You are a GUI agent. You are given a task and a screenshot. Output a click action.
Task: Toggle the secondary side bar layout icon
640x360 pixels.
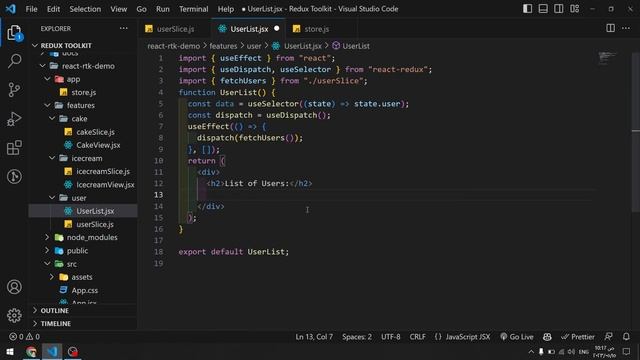coord(558,9)
